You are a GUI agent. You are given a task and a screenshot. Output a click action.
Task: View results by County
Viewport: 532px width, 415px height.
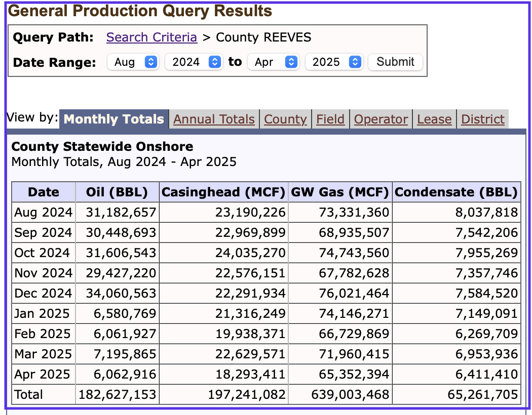click(285, 119)
